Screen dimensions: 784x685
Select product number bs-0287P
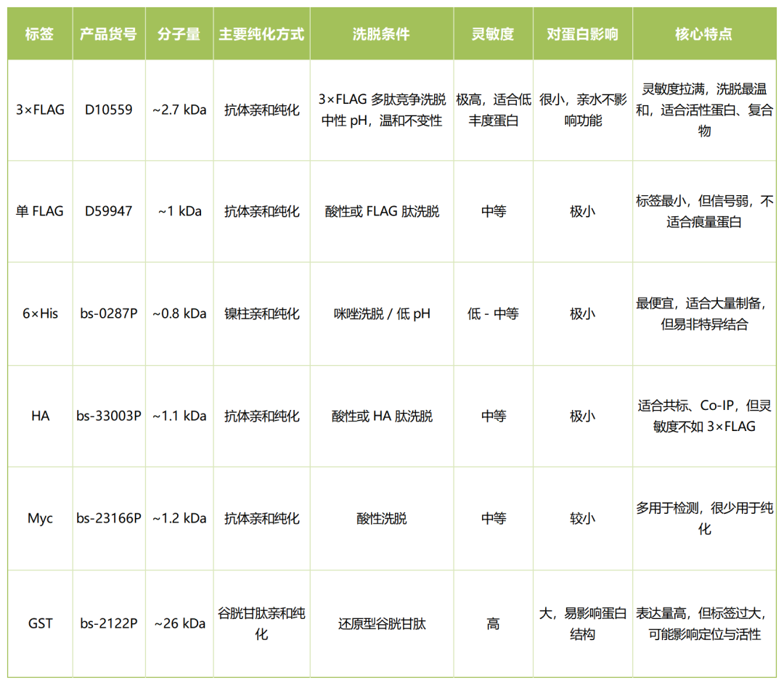(x=108, y=313)
